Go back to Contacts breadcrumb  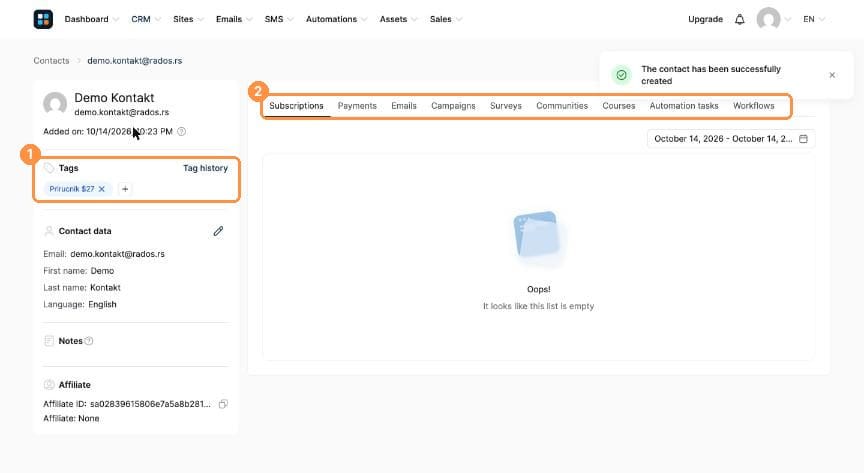pyautogui.click(x=51, y=61)
